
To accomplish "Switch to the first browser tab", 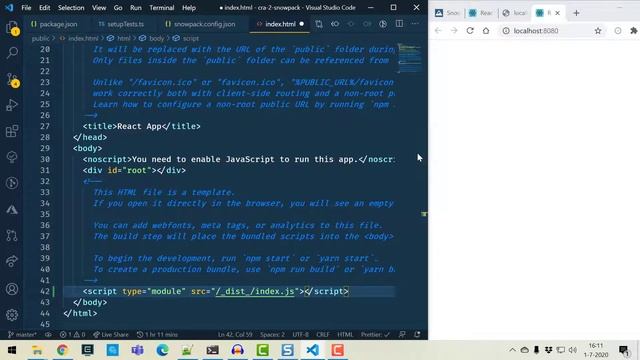I will click(x=448, y=13).
